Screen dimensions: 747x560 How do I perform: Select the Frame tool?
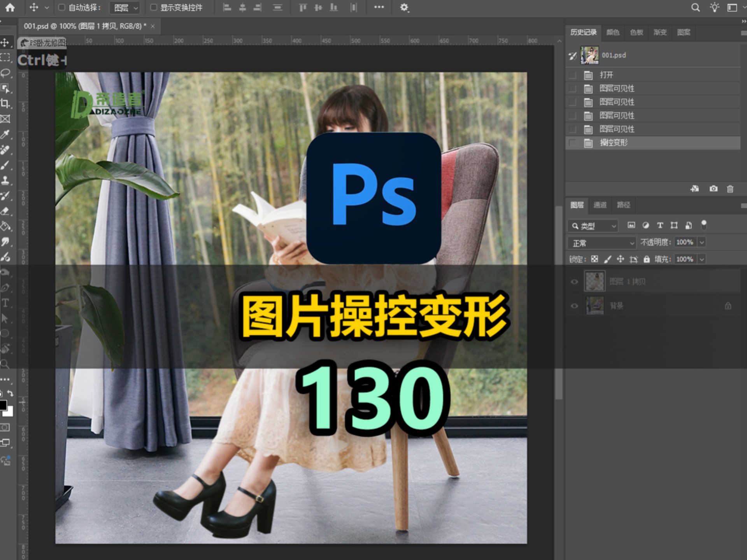(x=5, y=119)
